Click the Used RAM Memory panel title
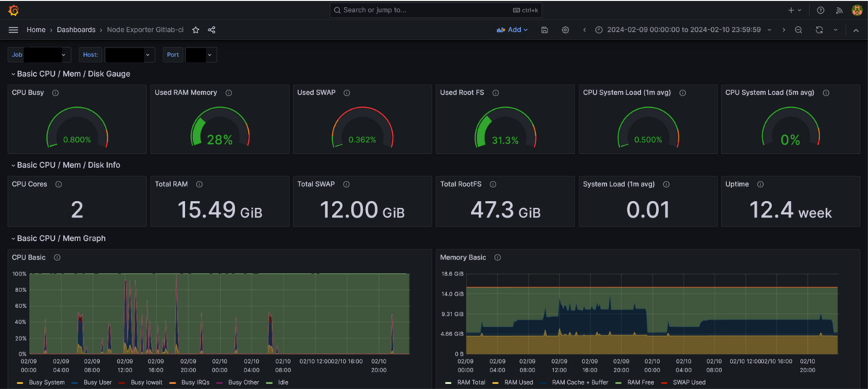The height and width of the screenshot is (389, 868). tap(186, 93)
